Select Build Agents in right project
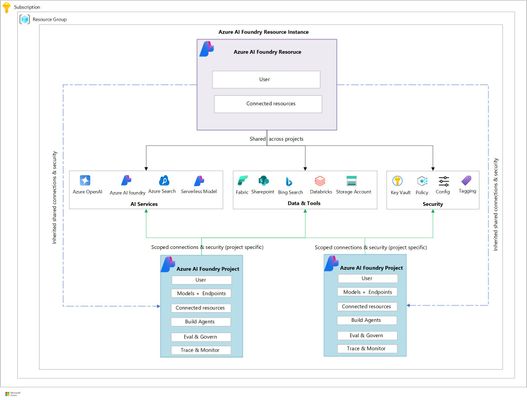527x400 pixels. (367, 320)
